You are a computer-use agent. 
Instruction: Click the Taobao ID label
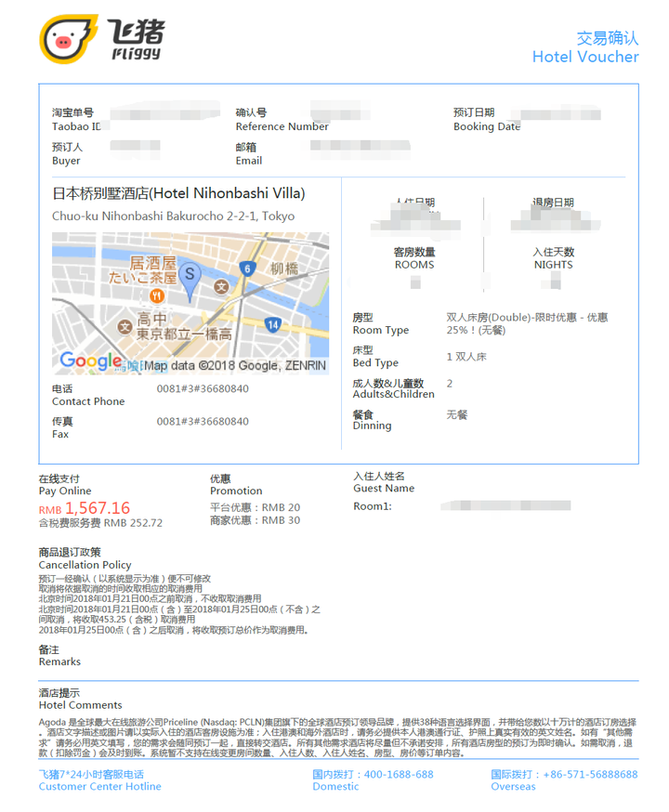pos(76,126)
